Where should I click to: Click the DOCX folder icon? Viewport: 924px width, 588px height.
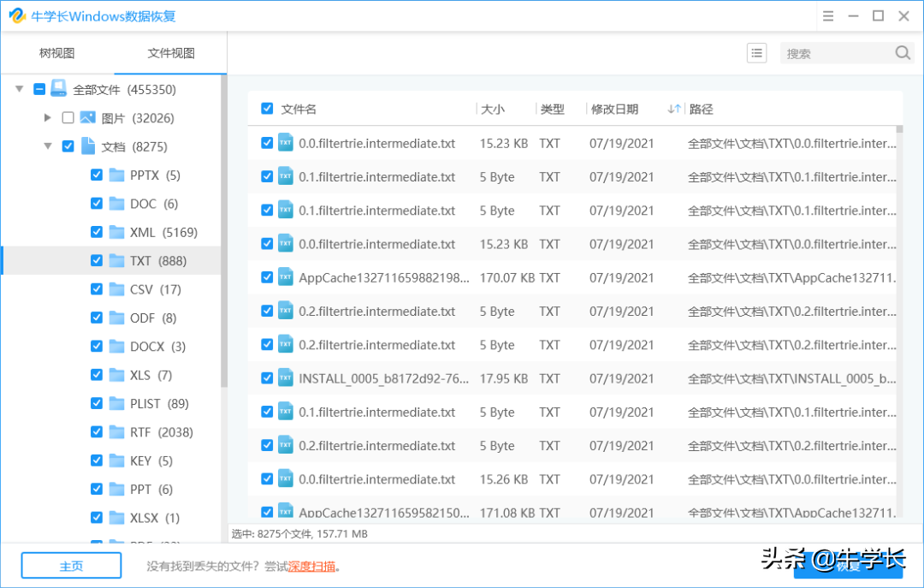coord(116,346)
